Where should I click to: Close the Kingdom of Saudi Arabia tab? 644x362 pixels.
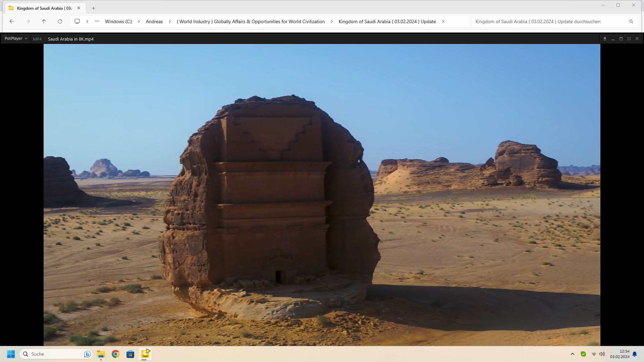pos(79,8)
